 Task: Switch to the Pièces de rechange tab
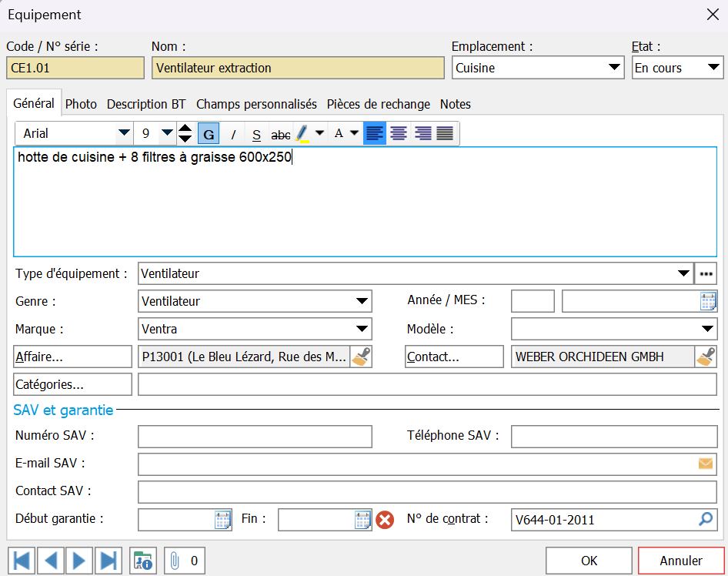point(378,104)
